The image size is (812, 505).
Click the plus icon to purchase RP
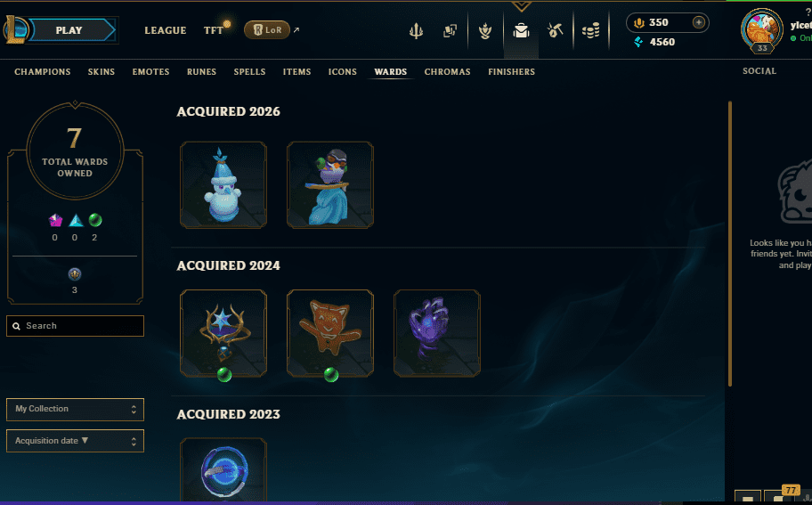(x=699, y=22)
